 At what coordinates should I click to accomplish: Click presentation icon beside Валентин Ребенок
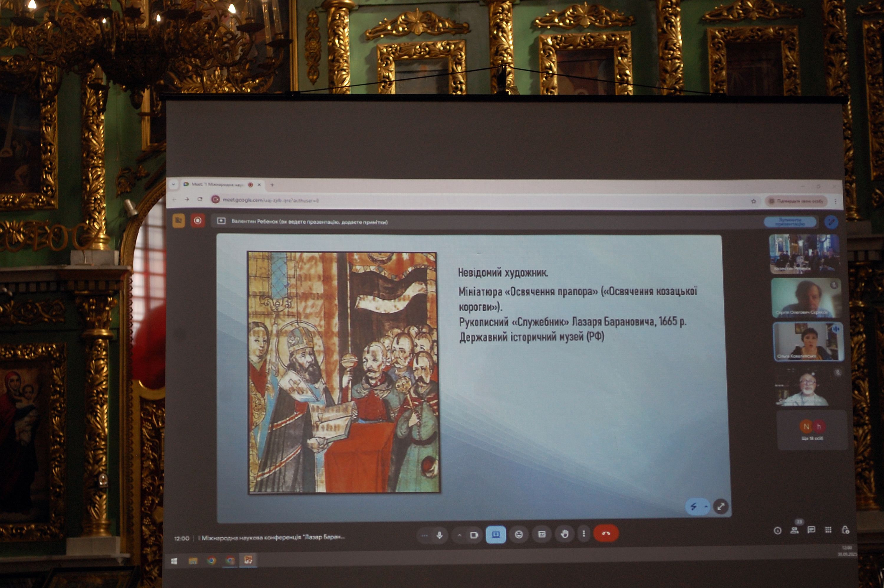(x=221, y=221)
